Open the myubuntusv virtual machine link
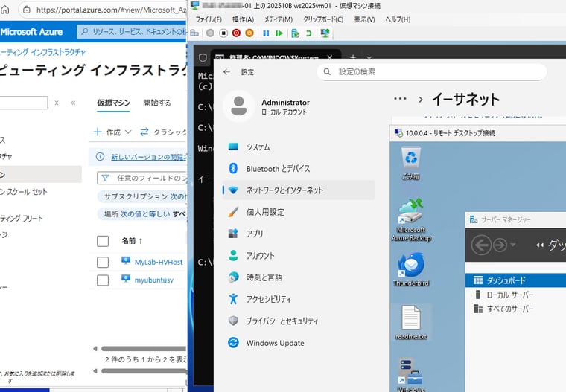Screen dimensions: 566x392 (153, 280)
